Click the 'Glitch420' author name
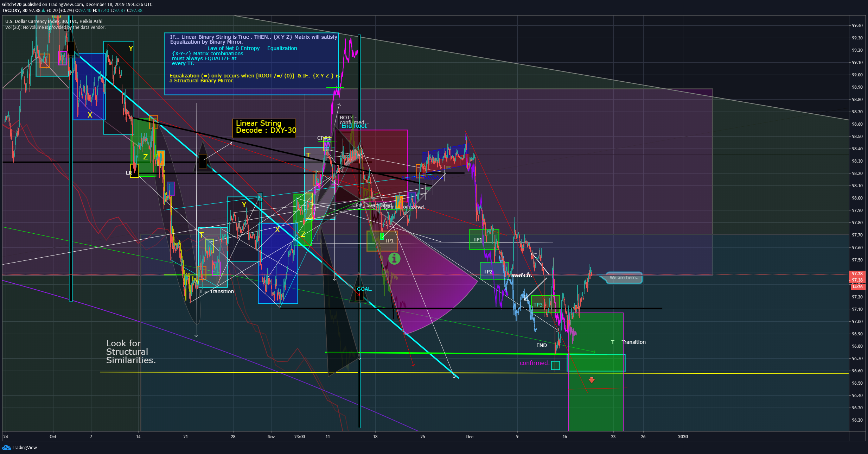This screenshot has height=454, width=868. pos(12,5)
